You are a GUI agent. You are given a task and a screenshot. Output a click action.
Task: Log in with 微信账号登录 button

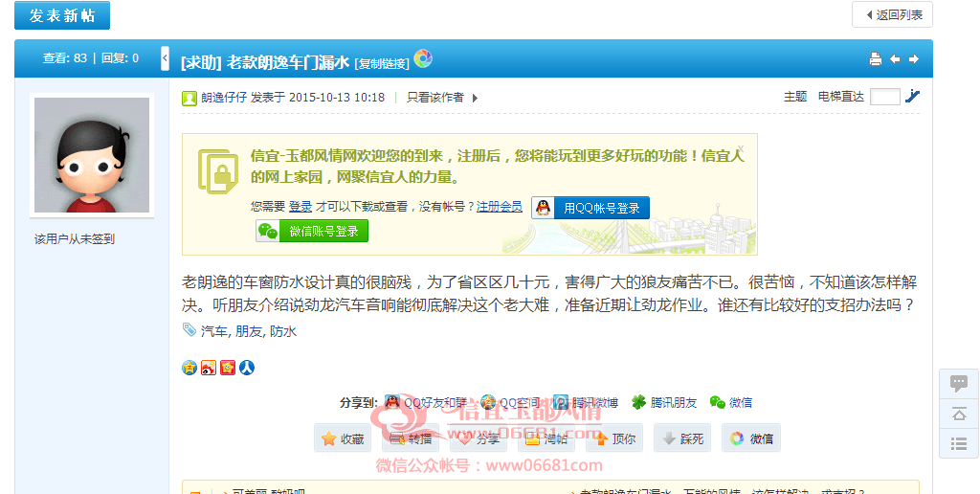pyautogui.click(x=312, y=231)
